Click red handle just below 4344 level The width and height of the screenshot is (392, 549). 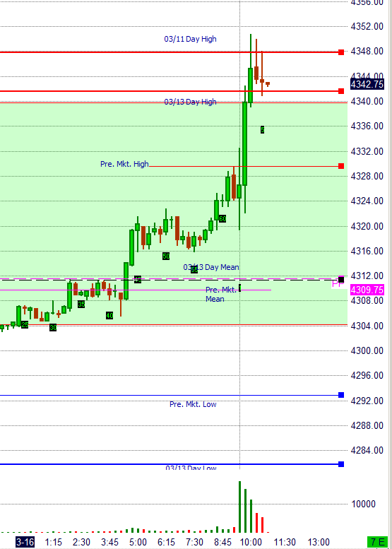tap(341, 91)
